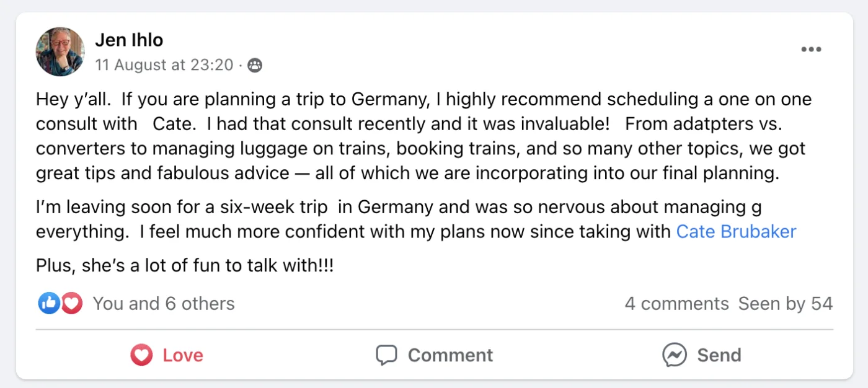Click the heart icon in Love button

click(141, 355)
